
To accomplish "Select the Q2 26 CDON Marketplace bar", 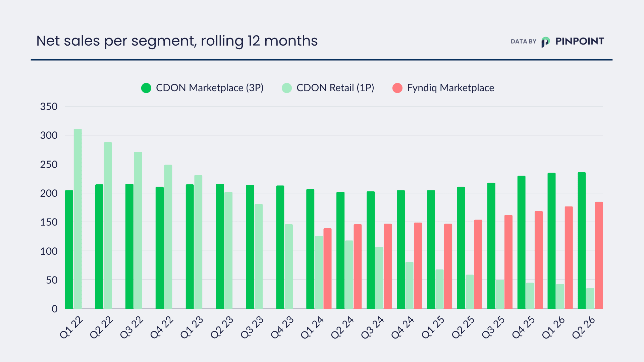I will 582,240.
